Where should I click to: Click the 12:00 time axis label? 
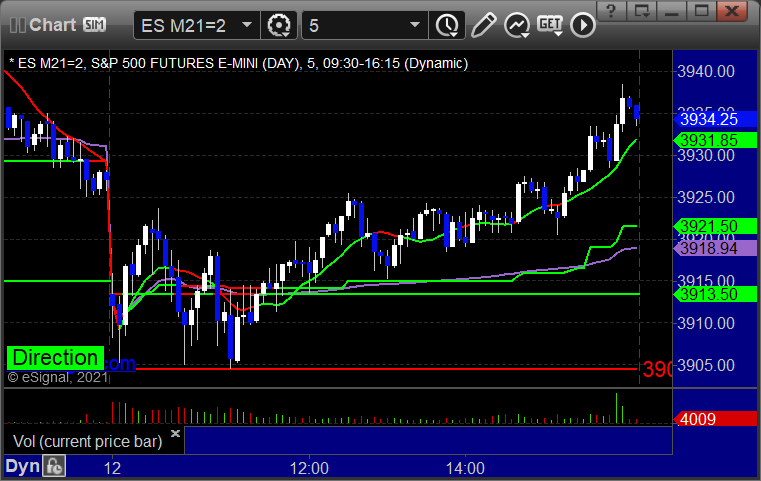click(x=309, y=468)
